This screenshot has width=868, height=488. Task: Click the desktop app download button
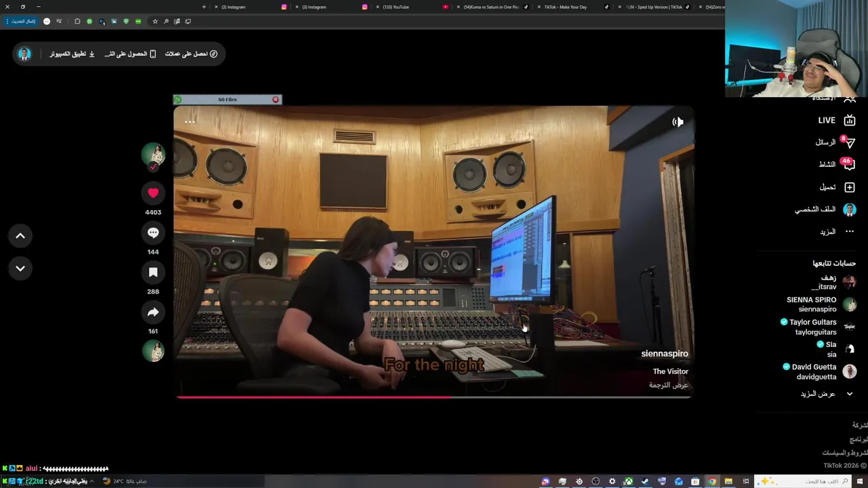point(72,54)
